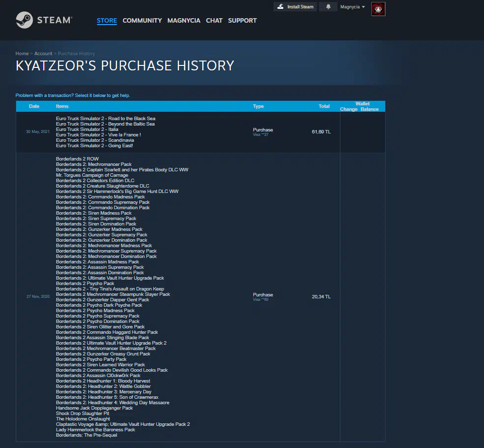Click Assassin Supremacy Pack item
The height and width of the screenshot is (448, 484).
point(100,267)
